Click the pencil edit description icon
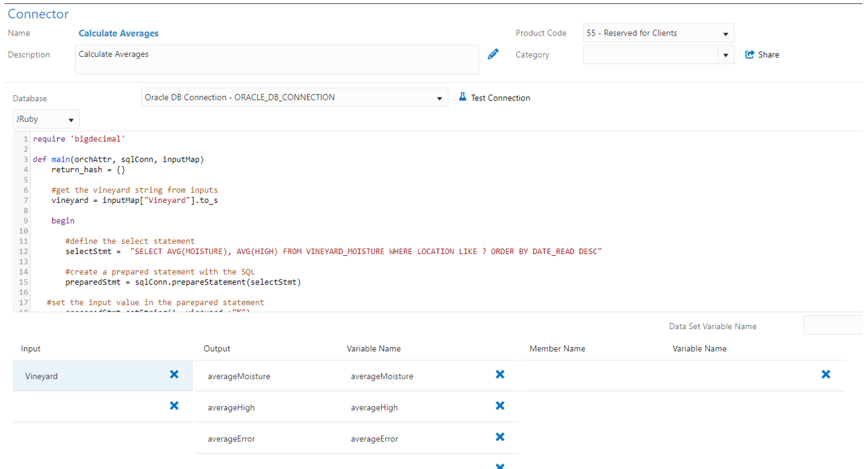The height and width of the screenshot is (469, 868). [x=494, y=54]
